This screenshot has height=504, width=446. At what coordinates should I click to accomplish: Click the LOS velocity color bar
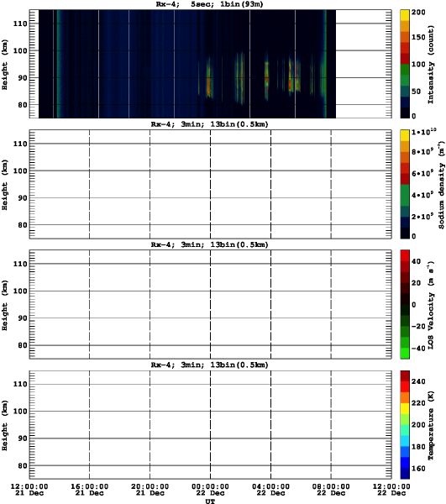pos(405,304)
